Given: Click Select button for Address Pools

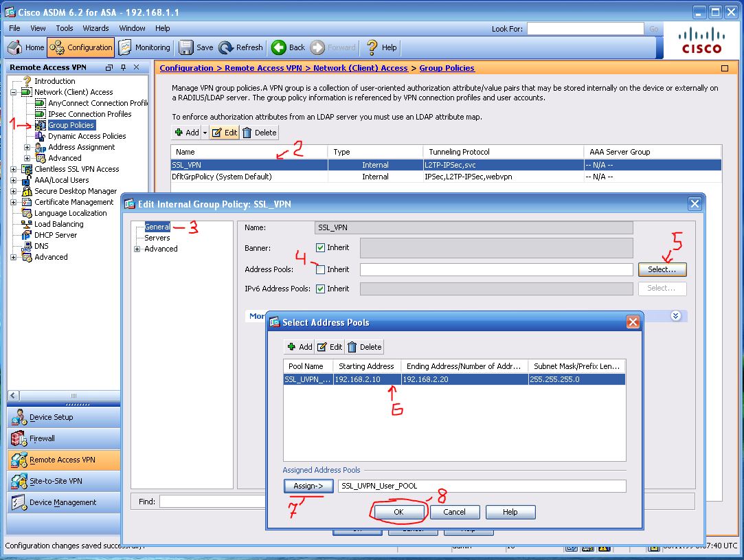Looking at the screenshot, I should pyautogui.click(x=662, y=269).
